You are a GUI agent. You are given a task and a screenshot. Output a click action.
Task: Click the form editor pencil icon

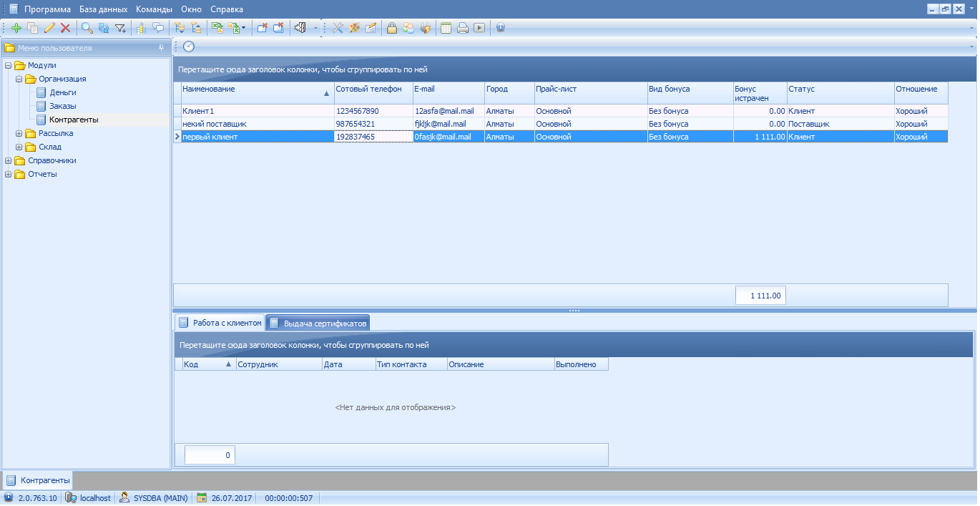pos(371,28)
